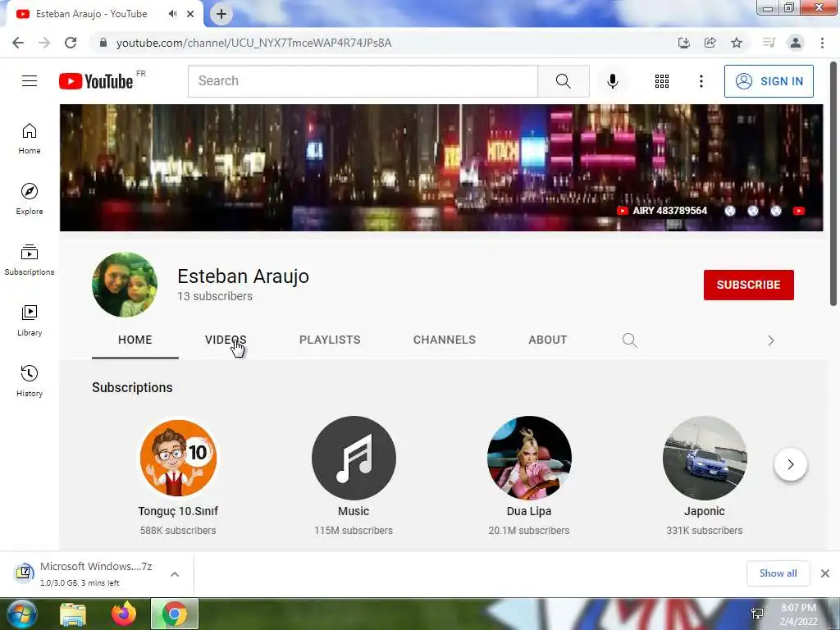Screen dimensions: 840x630
Task: Switch to the ABOUT tab
Action: pos(547,340)
